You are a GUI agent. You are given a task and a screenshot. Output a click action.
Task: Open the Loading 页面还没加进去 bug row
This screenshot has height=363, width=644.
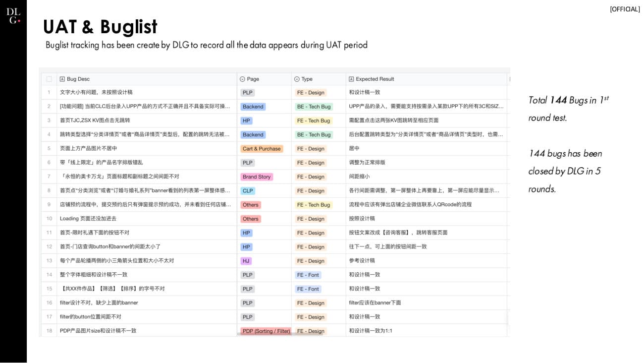88,219
